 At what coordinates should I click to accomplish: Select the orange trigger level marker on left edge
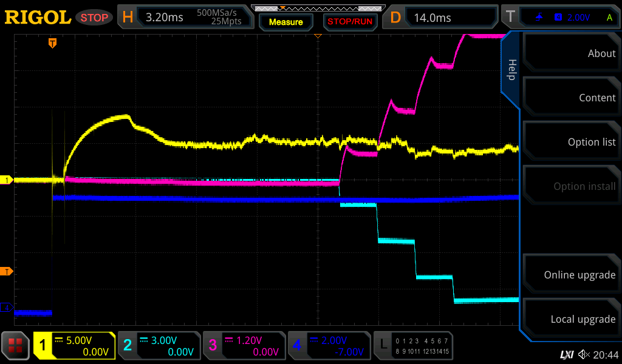pyautogui.click(x=7, y=271)
